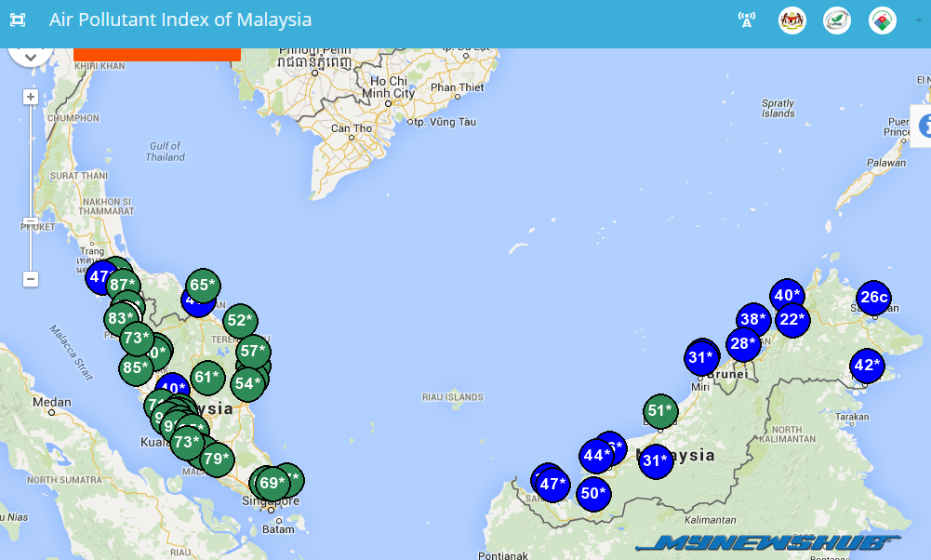
Task: Click the Air Pollutant Index of Malaysia title
Action: click(x=180, y=20)
